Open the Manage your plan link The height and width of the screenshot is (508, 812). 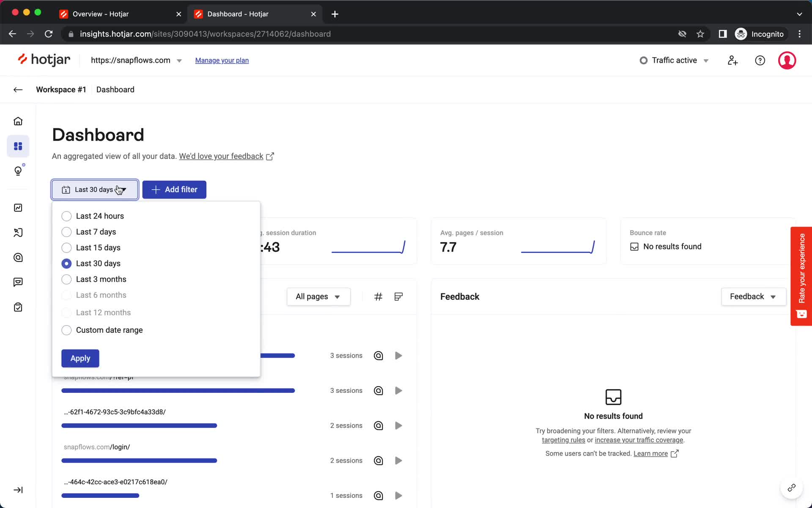click(x=222, y=60)
